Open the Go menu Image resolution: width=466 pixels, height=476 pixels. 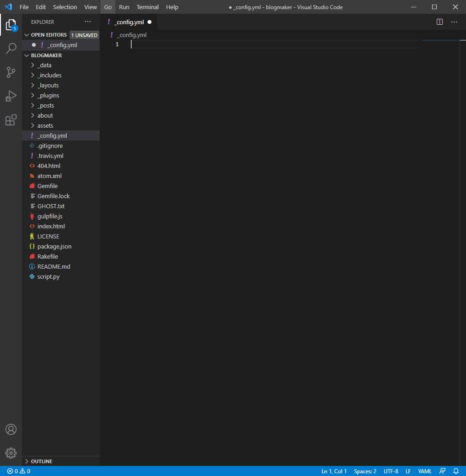(x=108, y=7)
